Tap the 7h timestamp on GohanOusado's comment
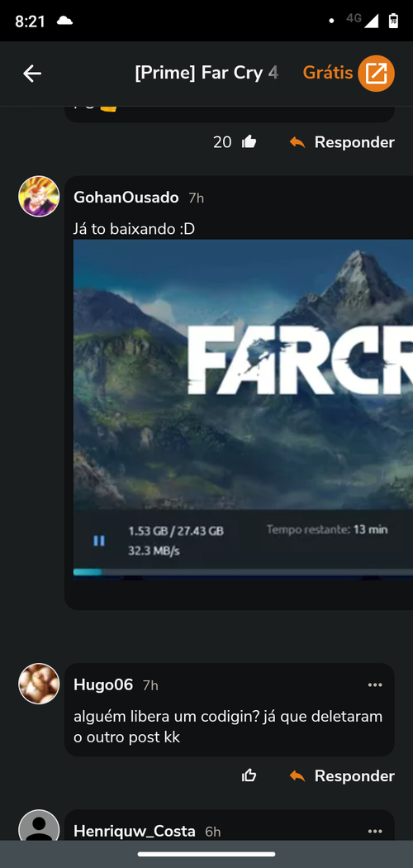413x868 pixels. [x=197, y=198]
